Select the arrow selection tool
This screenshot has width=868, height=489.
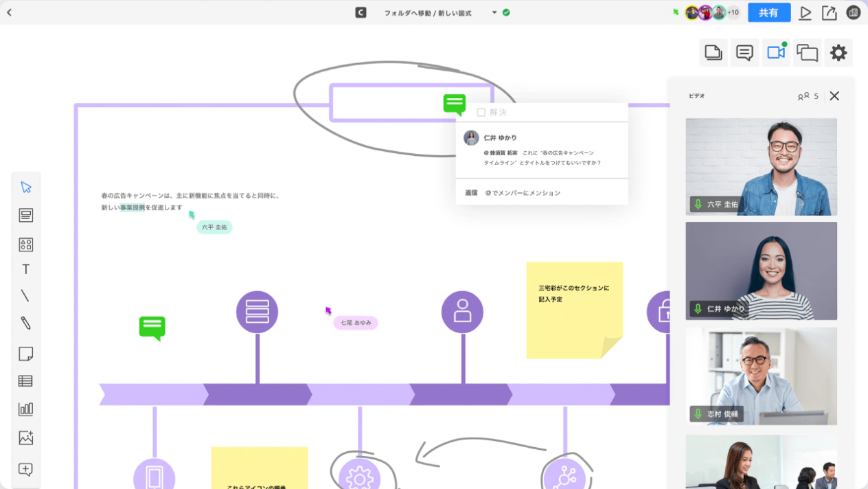[x=25, y=187]
